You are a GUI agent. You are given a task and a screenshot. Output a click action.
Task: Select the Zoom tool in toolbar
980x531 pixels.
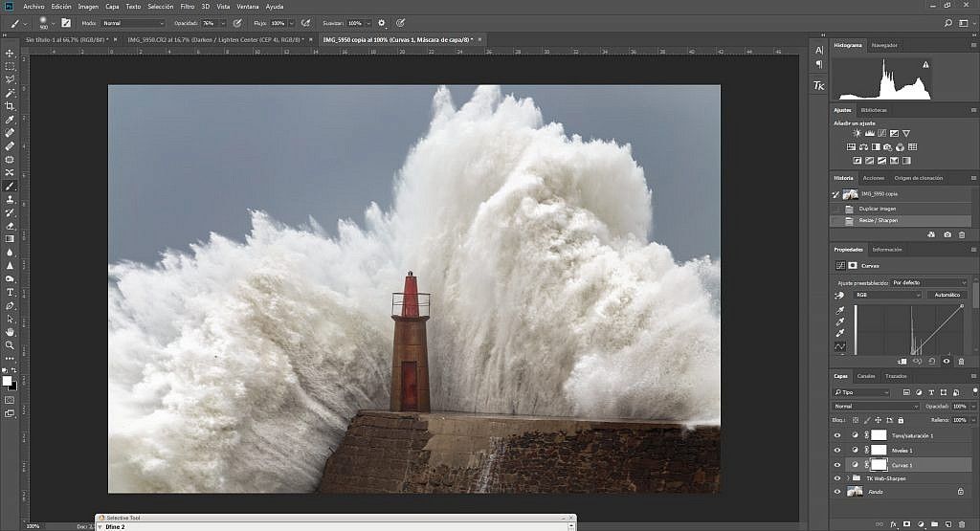[10, 344]
